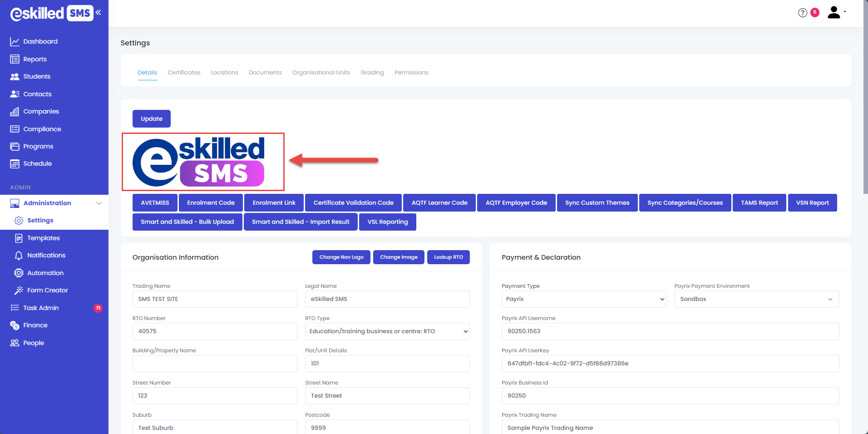Click the Compliance checklist icon

click(x=15, y=129)
